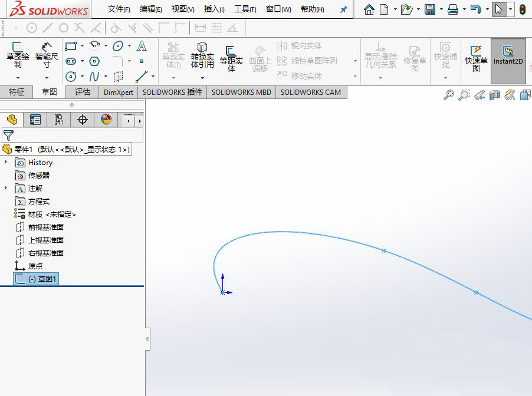Select the 智能尺寸 Smart Dimension tool
The image size is (532, 396).
(45, 56)
